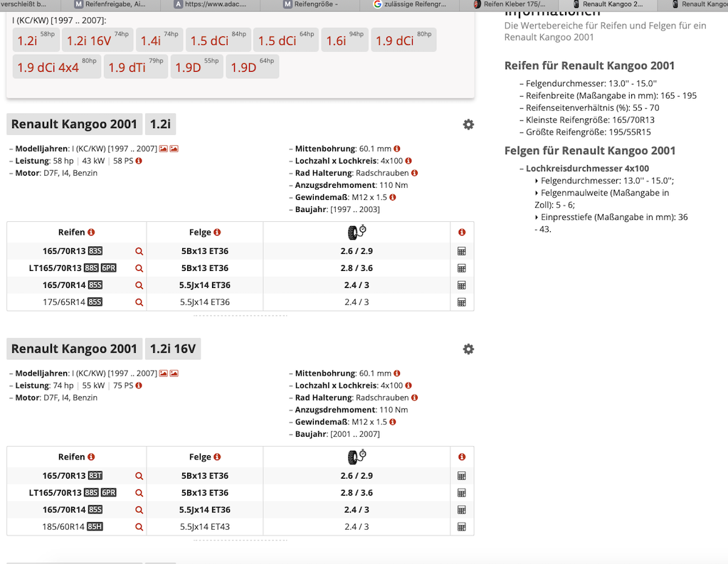Screen dimensions: 728x564
Task: Click magnifier next to 175/65R14 85S
Action: point(139,302)
